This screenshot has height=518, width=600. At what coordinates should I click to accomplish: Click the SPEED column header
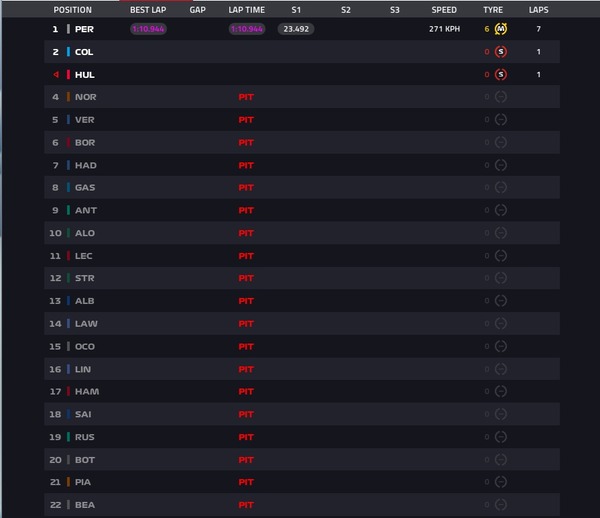[x=444, y=10]
